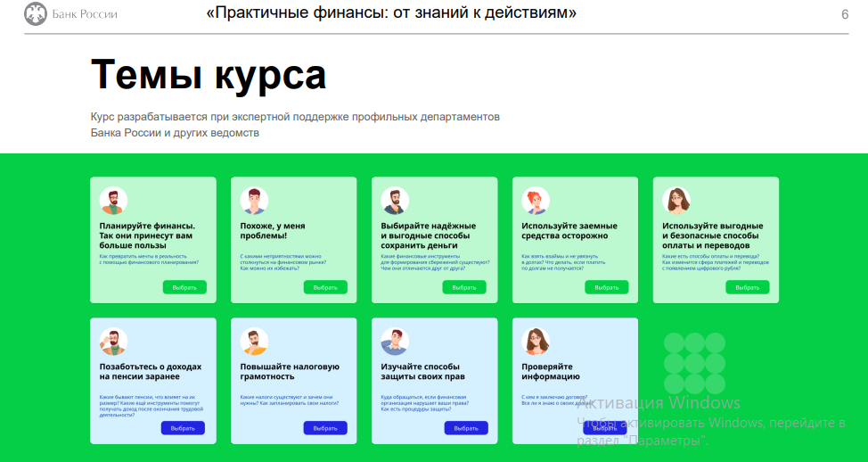The image size is (868, 462).
Task: Click red-haired avatar on 'Используйте заемные средства' card
Action: click(x=536, y=201)
